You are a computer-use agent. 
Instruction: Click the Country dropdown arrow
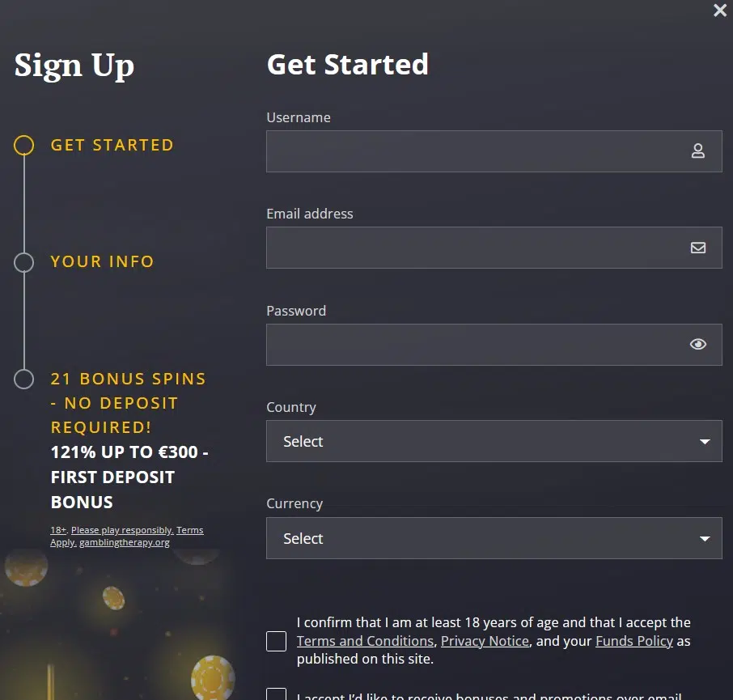coord(705,442)
